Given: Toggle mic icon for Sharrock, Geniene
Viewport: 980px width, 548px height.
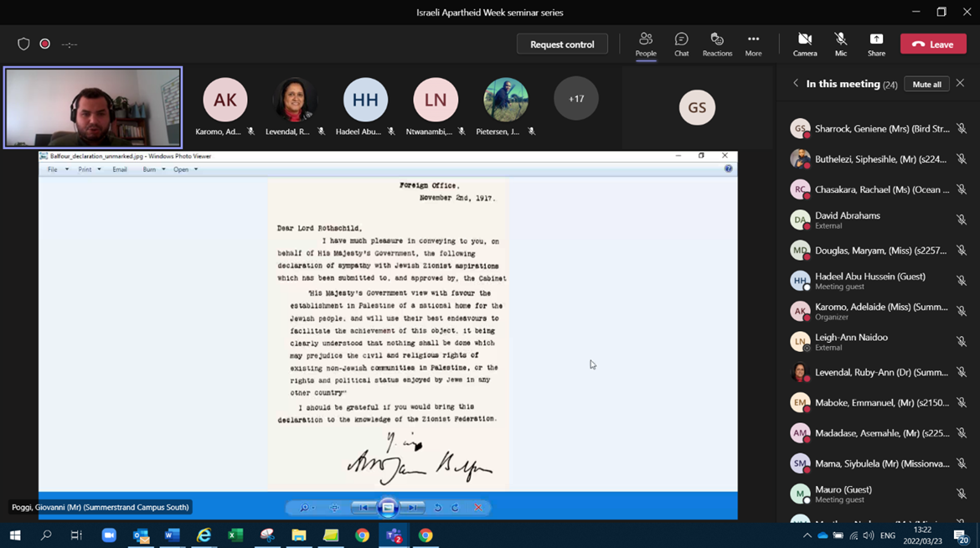Looking at the screenshot, I should point(962,129).
